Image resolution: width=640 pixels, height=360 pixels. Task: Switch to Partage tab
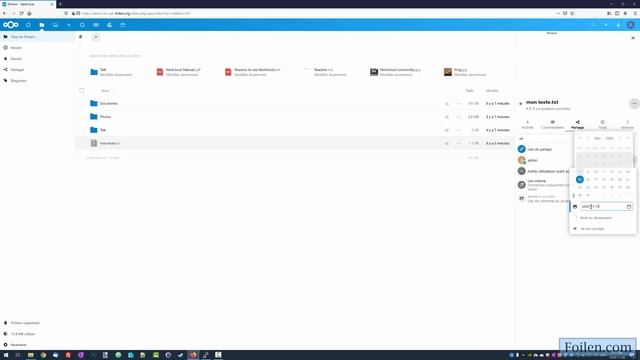pyautogui.click(x=577, y=124)
